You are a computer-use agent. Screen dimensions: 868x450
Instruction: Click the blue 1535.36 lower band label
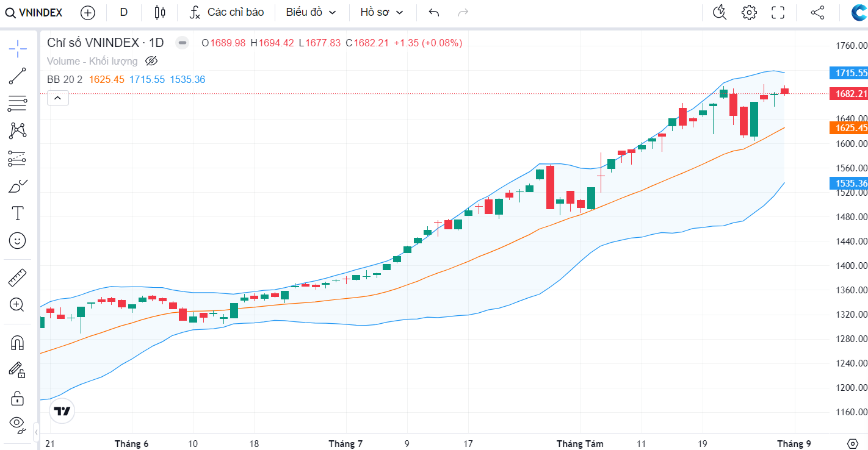tap(849, 183)
